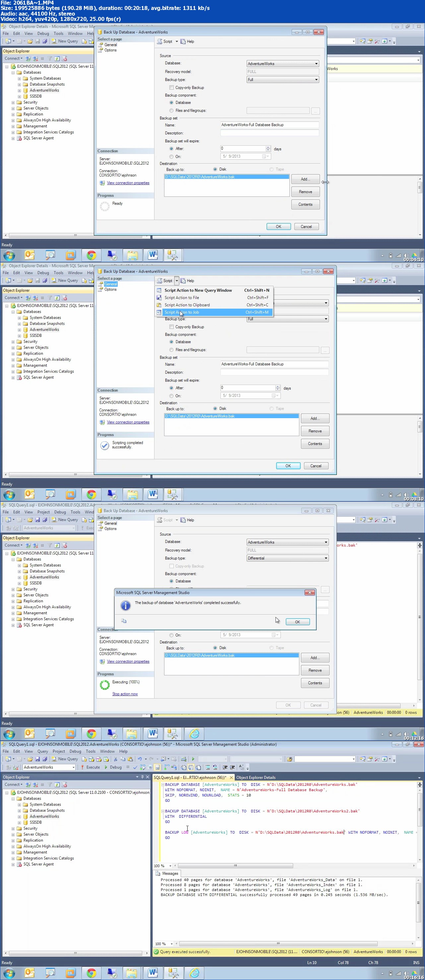Expand SQL Server Agent node in 00:16:16 frame tree
This screenshot has height=980, width=425.
13,865
